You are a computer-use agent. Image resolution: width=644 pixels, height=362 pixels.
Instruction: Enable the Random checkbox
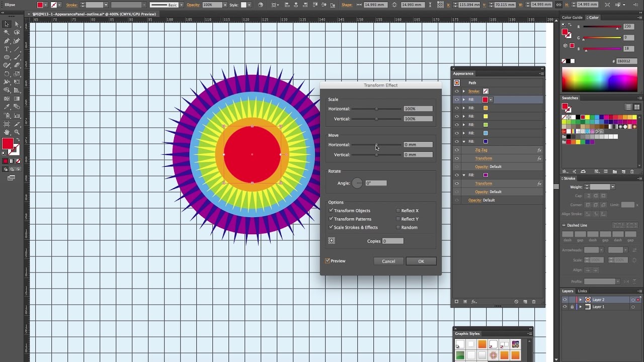398,227
